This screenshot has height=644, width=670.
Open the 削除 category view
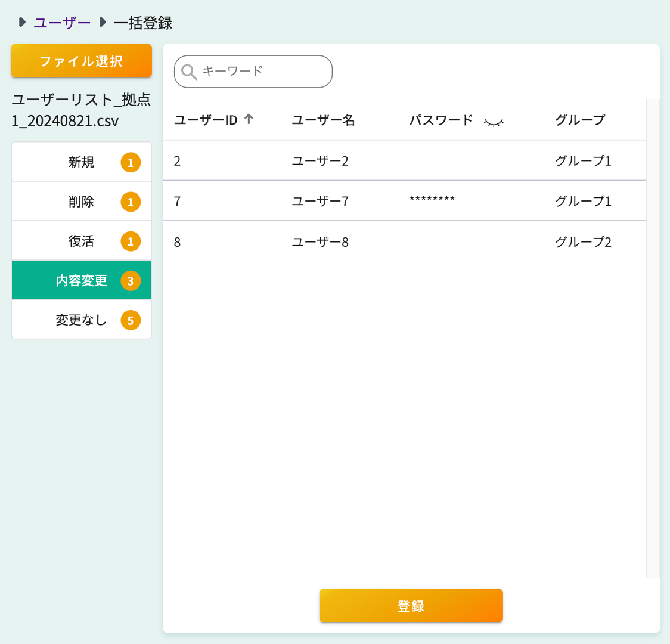coord(81,202)
